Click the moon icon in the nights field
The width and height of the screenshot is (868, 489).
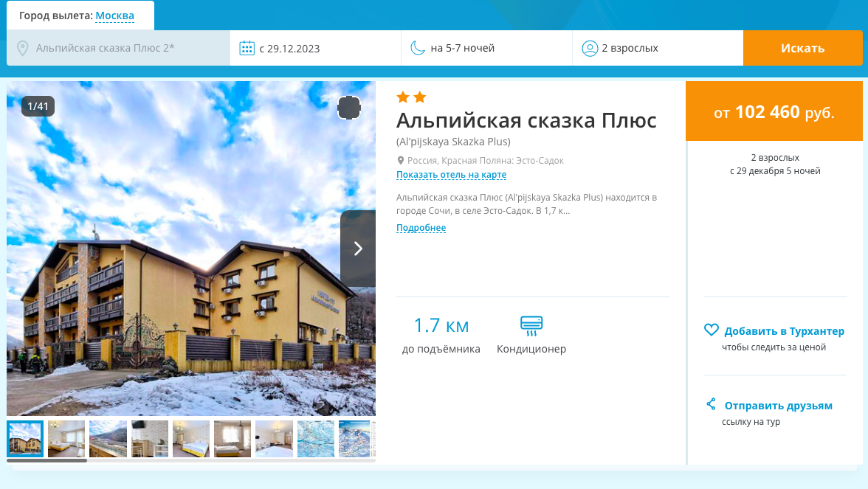pos(418,48)
